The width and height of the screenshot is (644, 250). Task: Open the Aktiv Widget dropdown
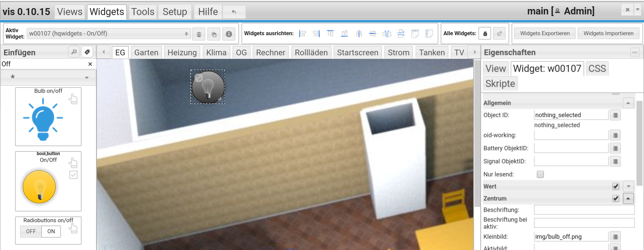coord(109,34)
